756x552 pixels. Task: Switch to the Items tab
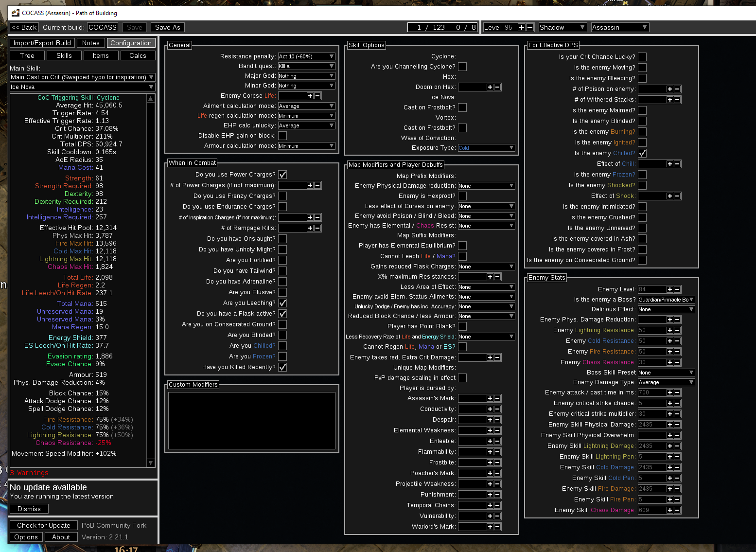tap(101, 55)
